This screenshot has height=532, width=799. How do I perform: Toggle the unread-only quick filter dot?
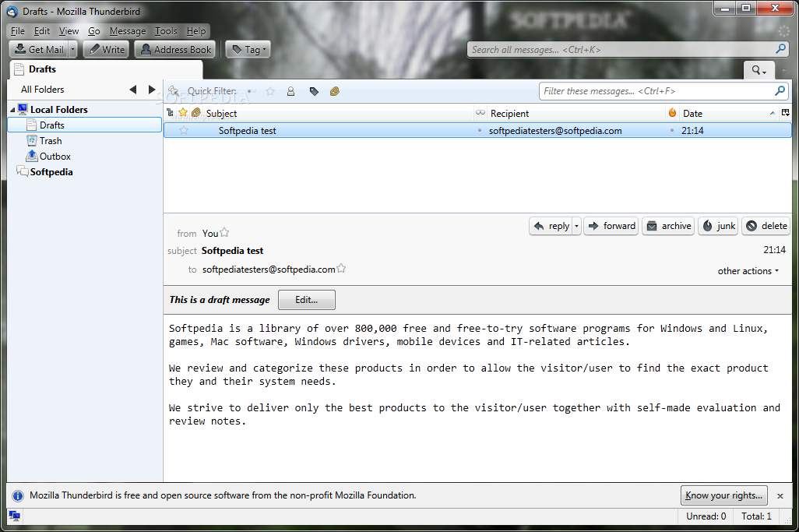[x=249, y=91]
